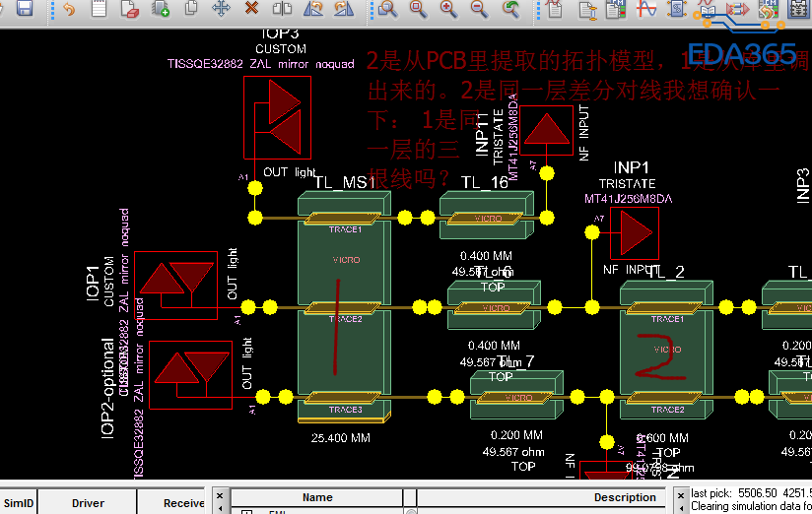Select the Move tool with four arrows
812x514 pixels.
pos(222,9)
